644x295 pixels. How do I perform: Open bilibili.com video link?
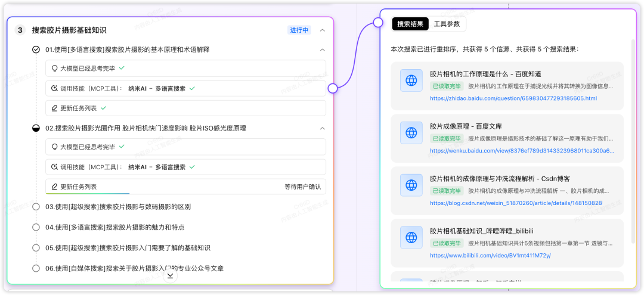point(490,255)
